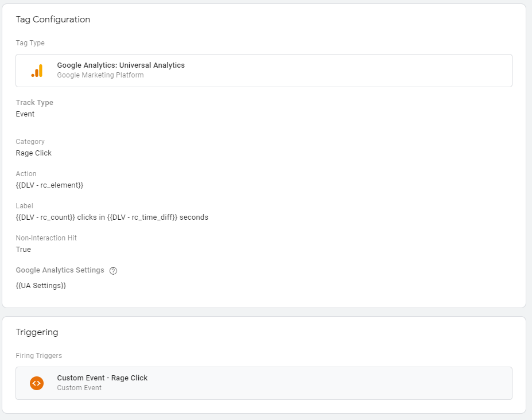532x420 pixels.
Task: Click the orange Custom Event trigger icon
Action: (37, 383)
